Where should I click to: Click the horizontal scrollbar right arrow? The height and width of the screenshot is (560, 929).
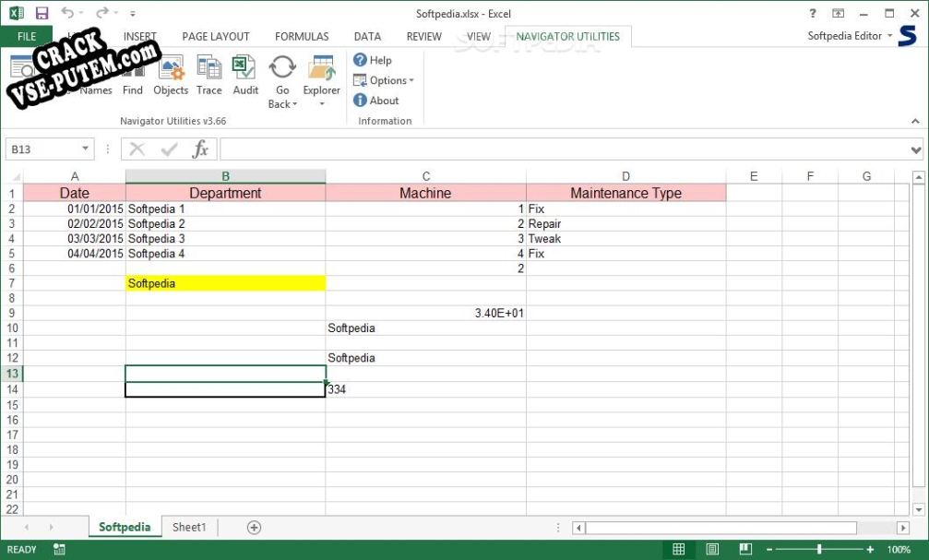(x=903, y=528)
